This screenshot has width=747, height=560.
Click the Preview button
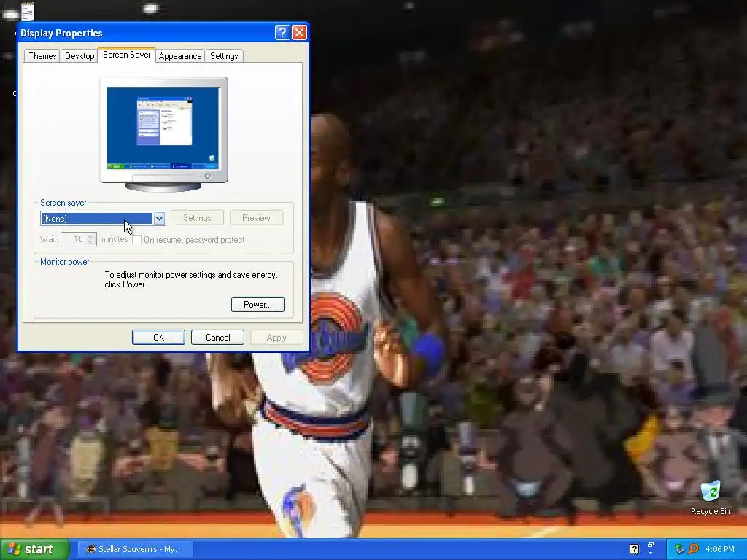pyautogui.click(x=256, y=218)
